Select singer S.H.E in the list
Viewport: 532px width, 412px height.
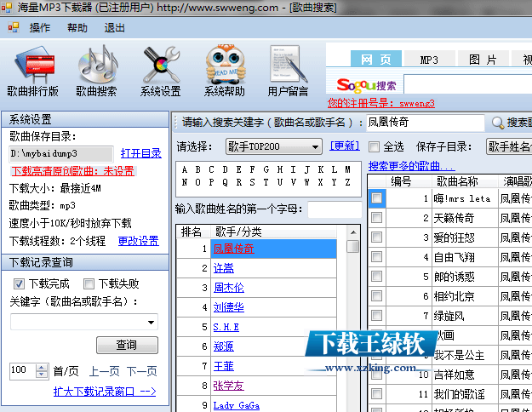click(x=226, y=327)
